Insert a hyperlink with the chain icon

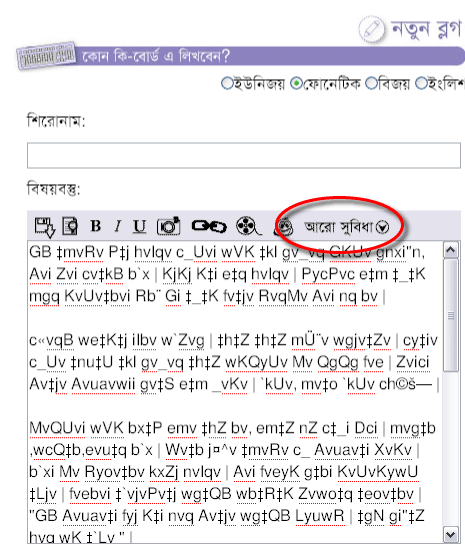point(209,226)
